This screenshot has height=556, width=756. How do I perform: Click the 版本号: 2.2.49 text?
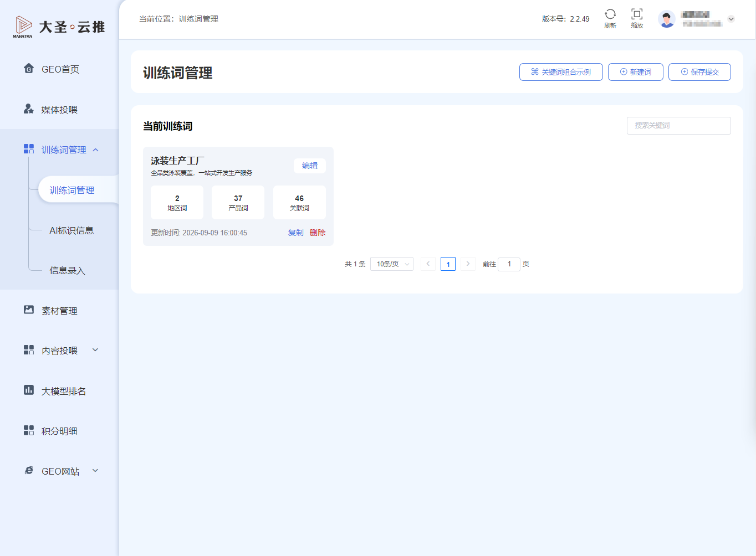point(566,19)
